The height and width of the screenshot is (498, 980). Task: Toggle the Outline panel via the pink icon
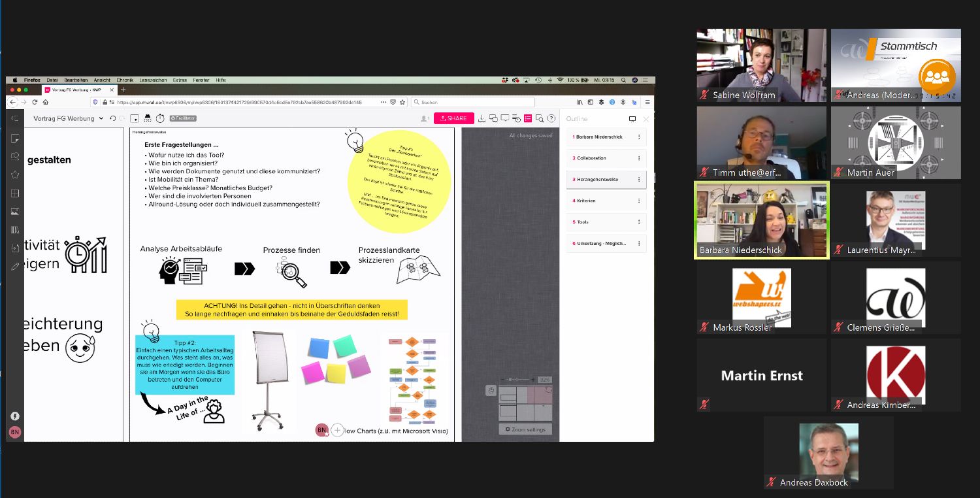(527, 118)
